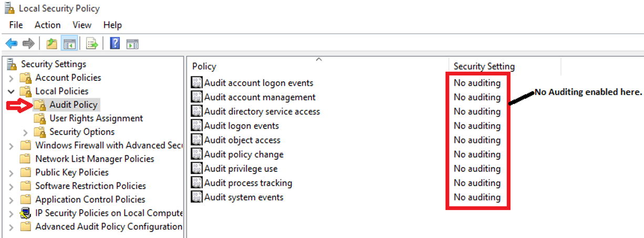Screen dimensions: 644x238
Task: Click the Back arrow toolbar icon
Action: pos(12,44)
